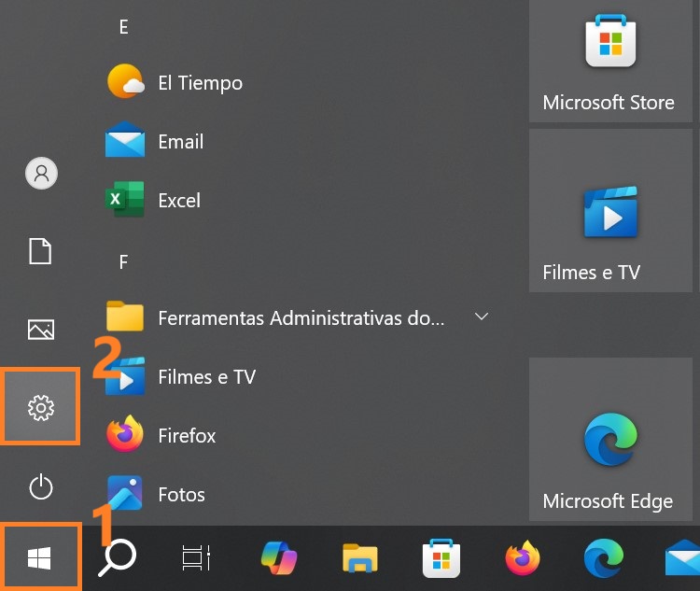Open the Filmes e TV tile
The width and height of the screenshot is (700, 591).
tap(610, 210)
